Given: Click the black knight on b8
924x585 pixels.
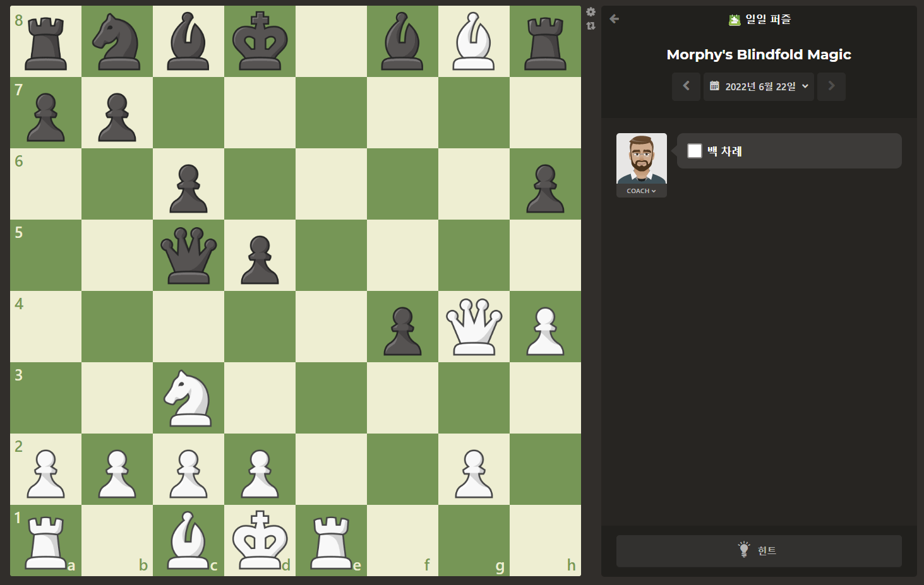Looking at the screenshot, I should [117, 41].
